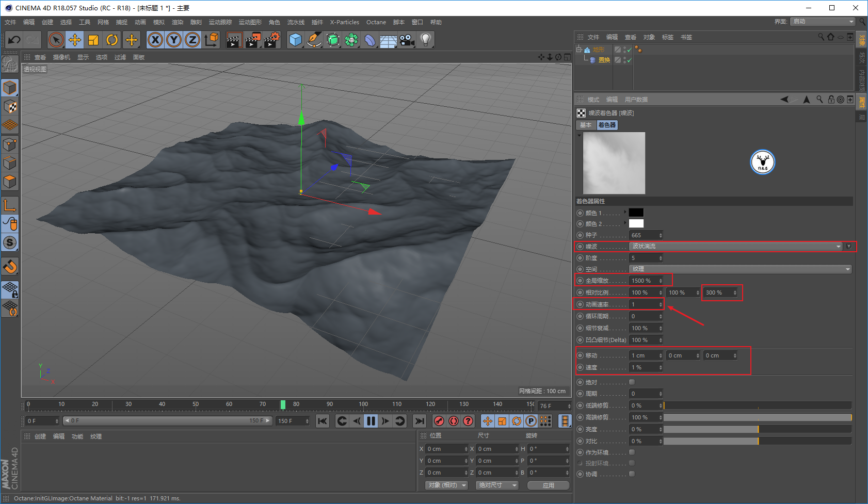Go to start of timeline
Viewport: 868px width, 504px height.
tap(323, 421)
